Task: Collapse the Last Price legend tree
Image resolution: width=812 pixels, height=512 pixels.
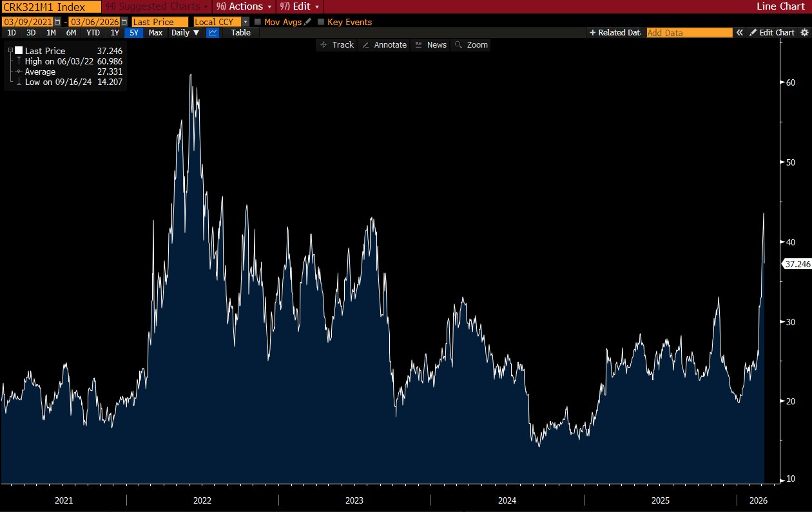Action: click(10, 50)
